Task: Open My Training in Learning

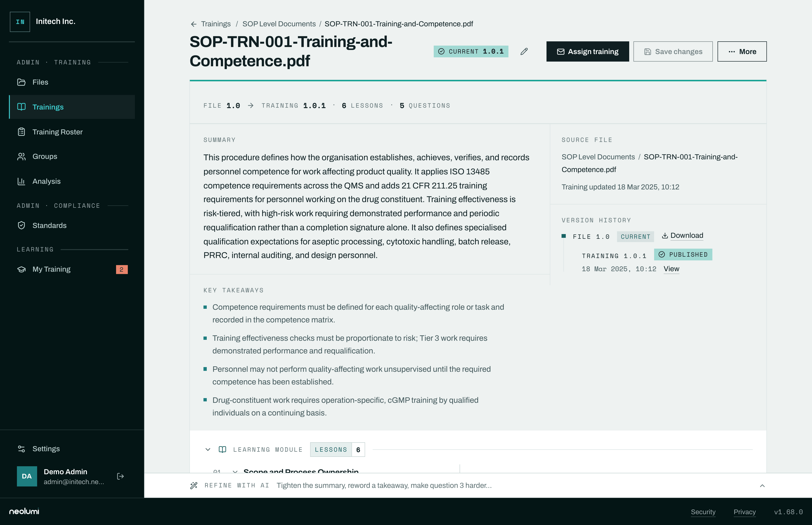Action: (x=72, y=269)
